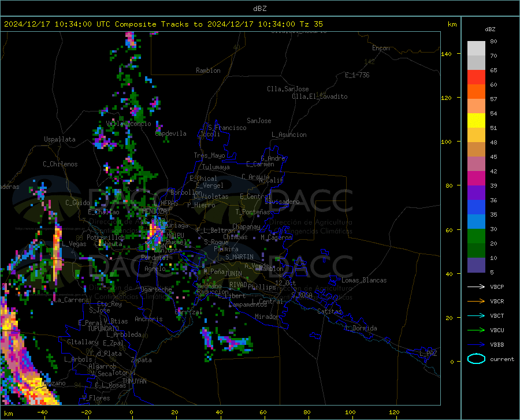Image resolution: width=520 pixels, height=420 pixels.
Task: Click the C_Chilenos label on the map
Action: point(60,164)
